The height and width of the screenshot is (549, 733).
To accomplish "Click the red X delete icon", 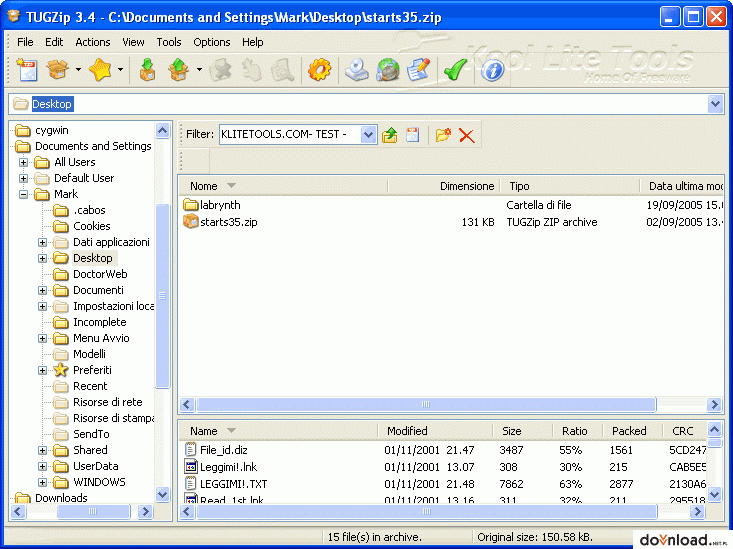I will coord(467,136).
